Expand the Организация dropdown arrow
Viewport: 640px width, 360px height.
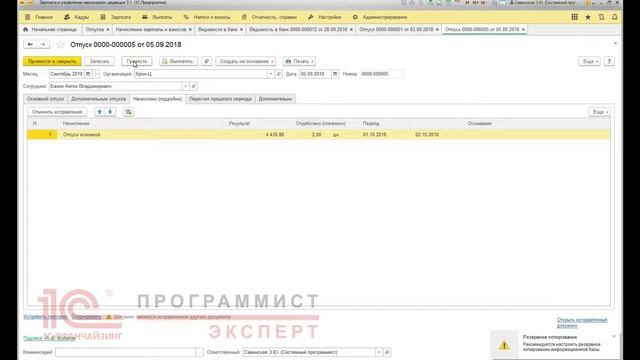(270, 74)
